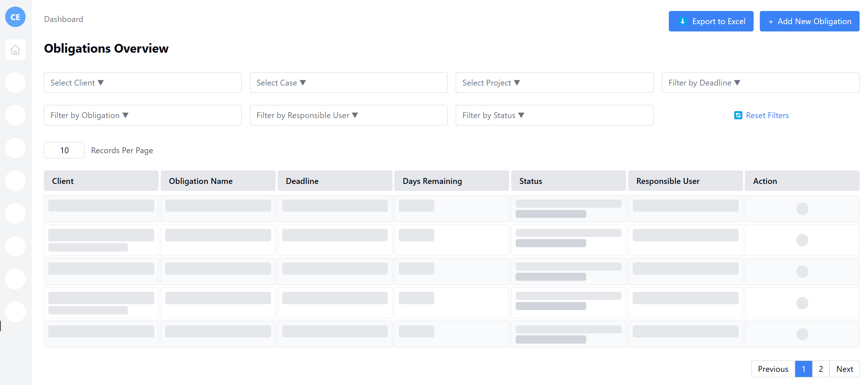
Task: Open the Select Case dropdown
Action: click(x=349, y=83)
